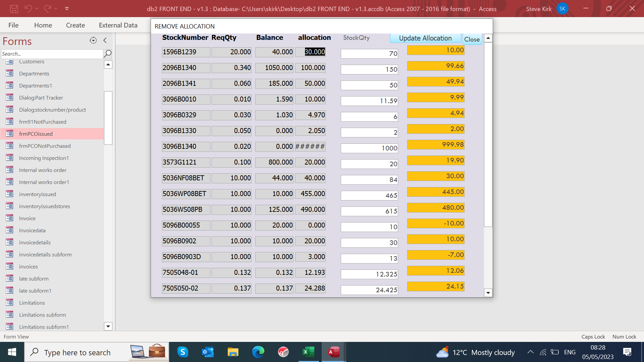This screenshot has height=362, width=644.
Task: Switch to the Create ribbon tab
Action: click(x=75, y=25)
